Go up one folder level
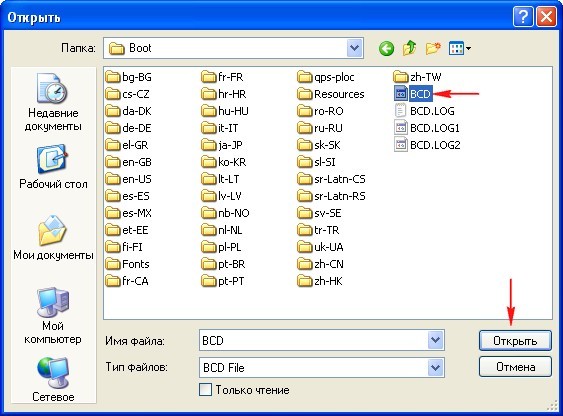 409,48
